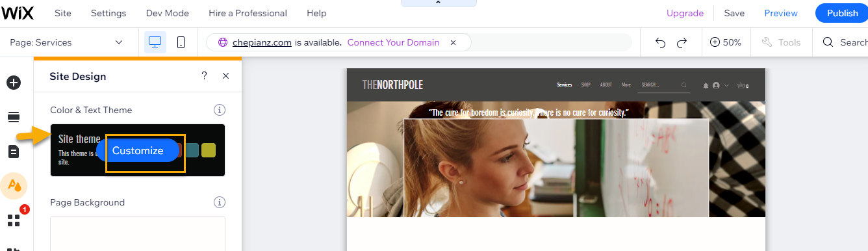Click the Wix logo
Viewport: 868px width, 251px height.
17,13
